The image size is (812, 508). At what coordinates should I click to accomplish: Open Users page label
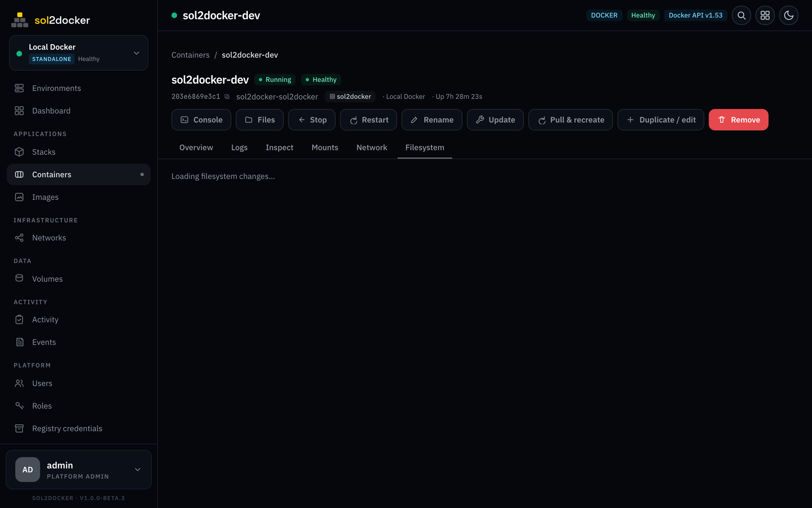pos(42,383)
